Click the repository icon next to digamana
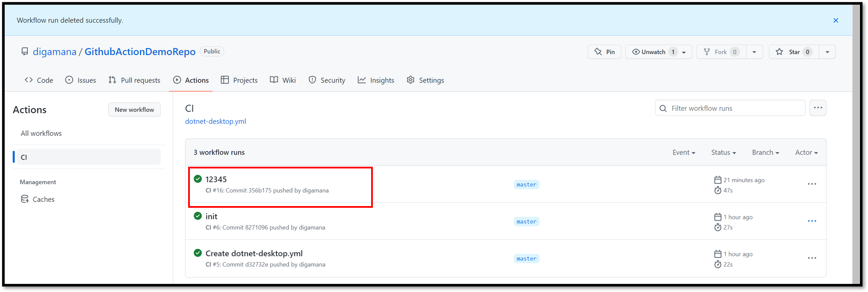Screen dimensions: 868x292 click(x=25, y=52)
